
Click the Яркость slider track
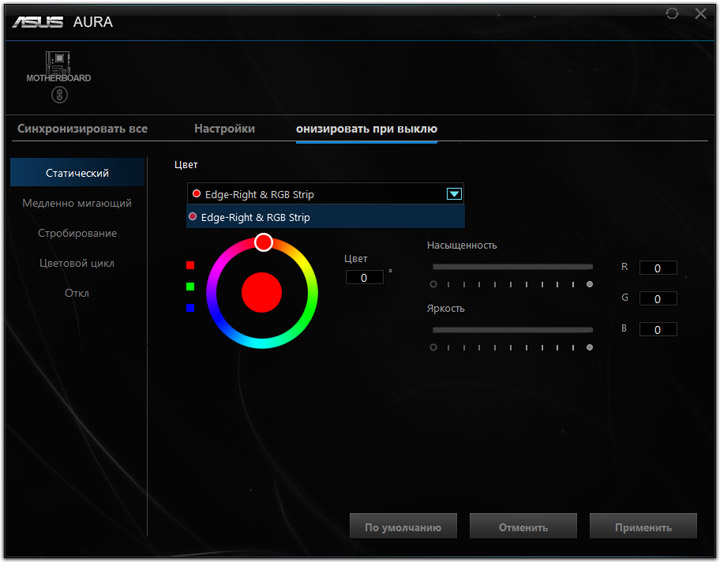(512, 330)
